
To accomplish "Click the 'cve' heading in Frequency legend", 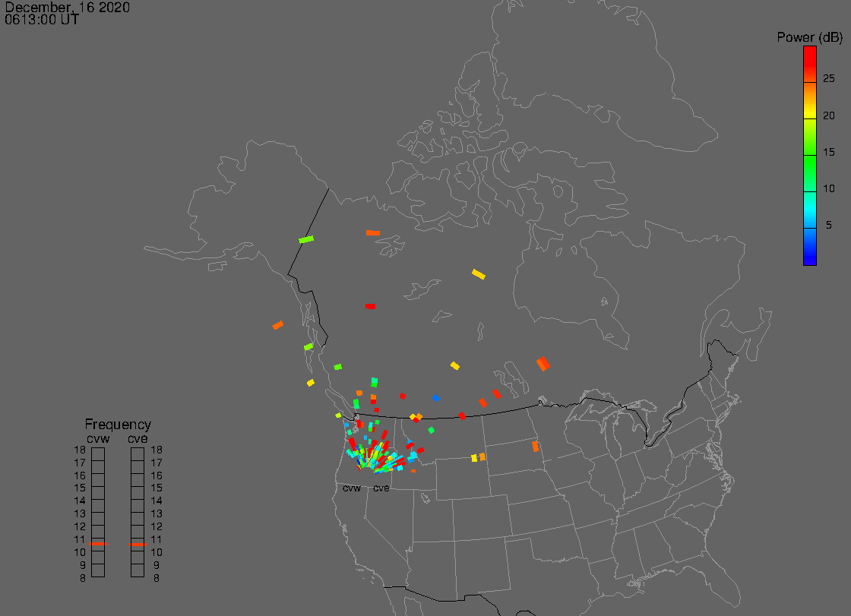I will click(138, 438).
